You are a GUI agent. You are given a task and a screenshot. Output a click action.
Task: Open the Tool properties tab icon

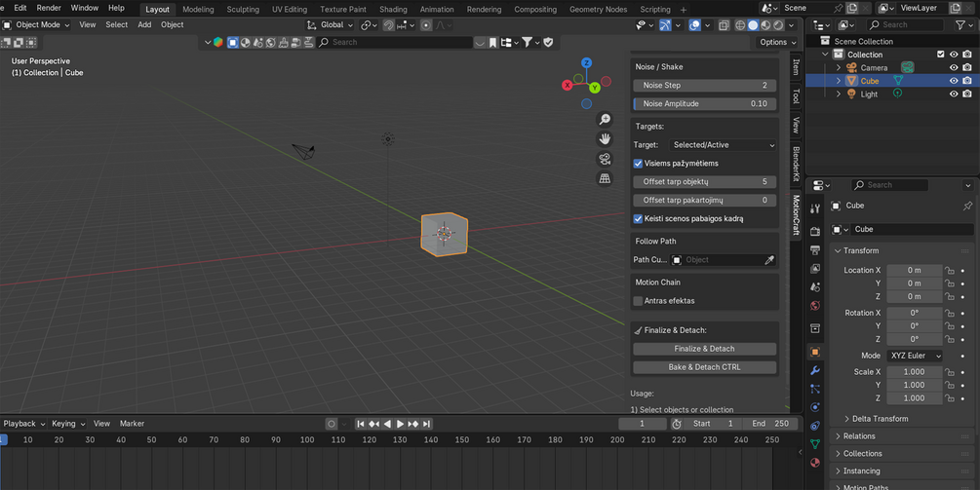tap(815, 208)
